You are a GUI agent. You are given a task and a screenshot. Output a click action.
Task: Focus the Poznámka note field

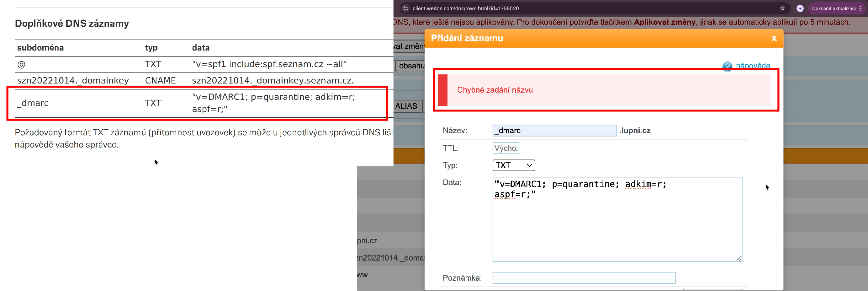point(584,278)
